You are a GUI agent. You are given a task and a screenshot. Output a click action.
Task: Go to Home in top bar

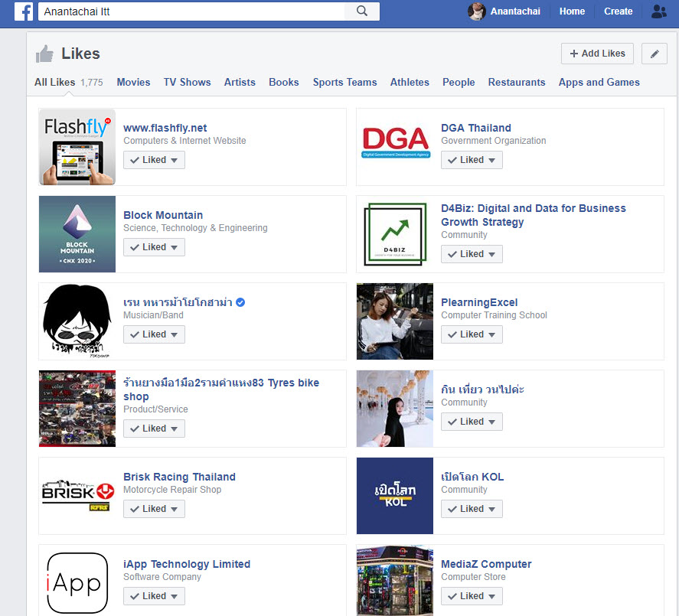[x=572, y=11]
